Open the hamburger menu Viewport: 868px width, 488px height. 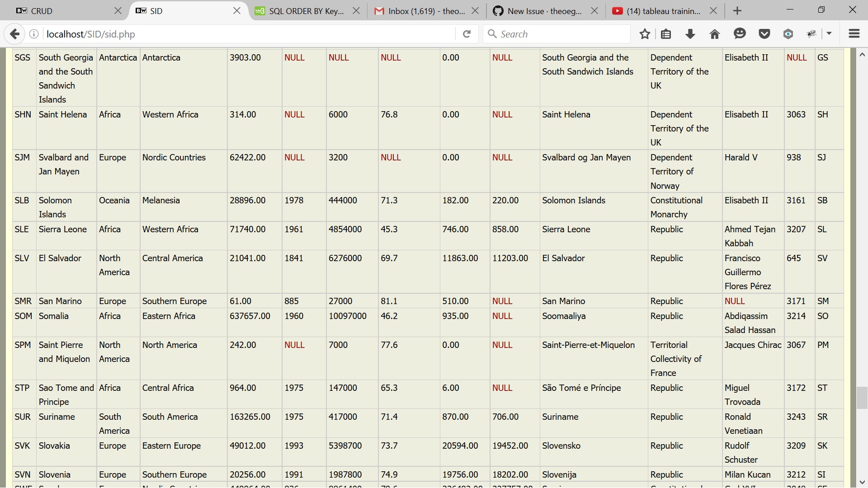click(854, 34)
